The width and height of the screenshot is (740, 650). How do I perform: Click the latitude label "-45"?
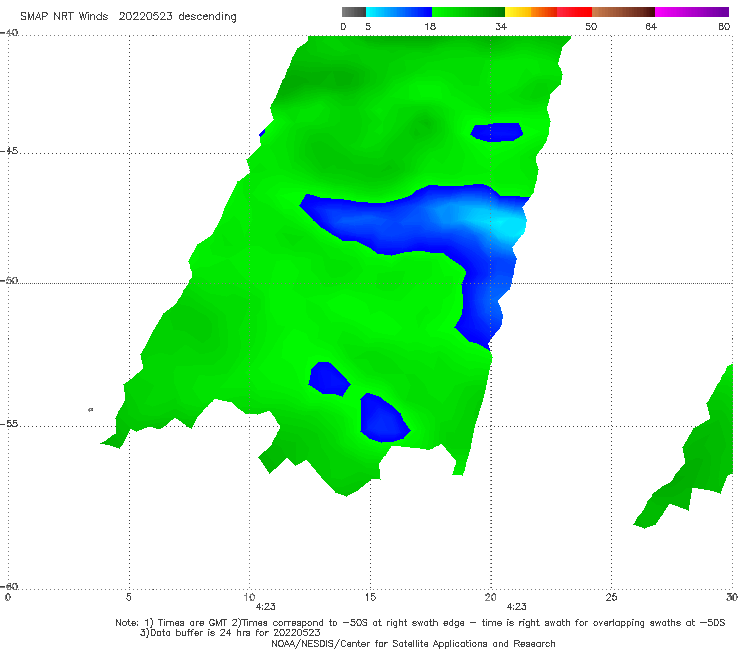click(x=10, y=151)
